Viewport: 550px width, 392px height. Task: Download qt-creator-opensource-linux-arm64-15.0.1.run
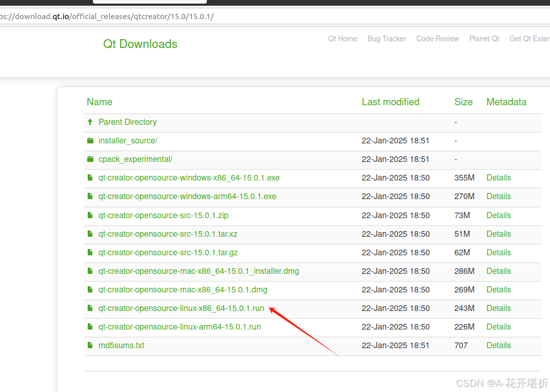(x=180, y=327)
